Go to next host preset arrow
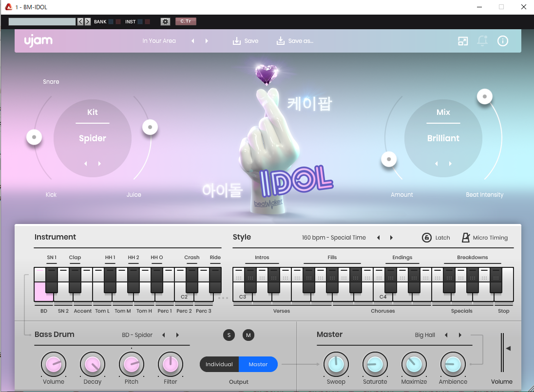 88,21
